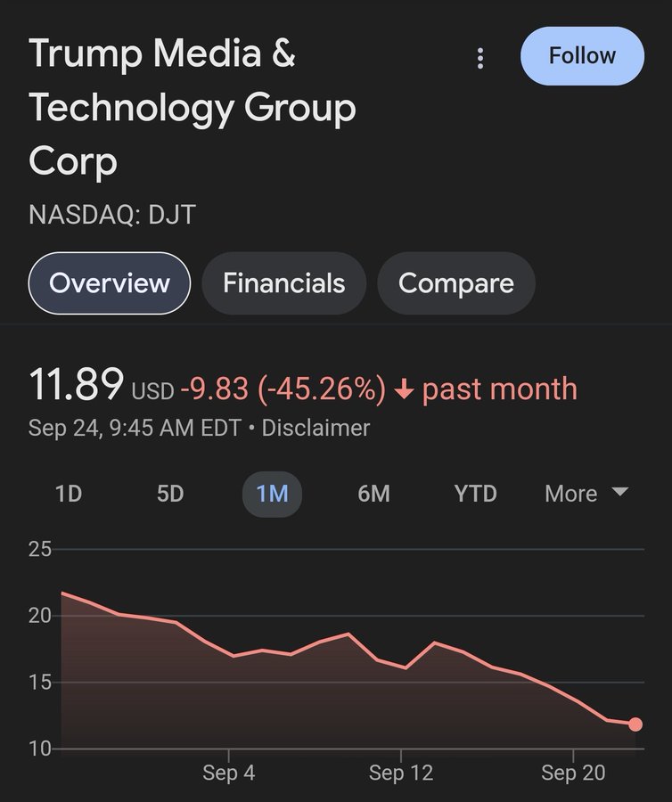Click the dropdown arrow beside More
The height and width of the screenshot is (802, 672).
click(620, 492)
